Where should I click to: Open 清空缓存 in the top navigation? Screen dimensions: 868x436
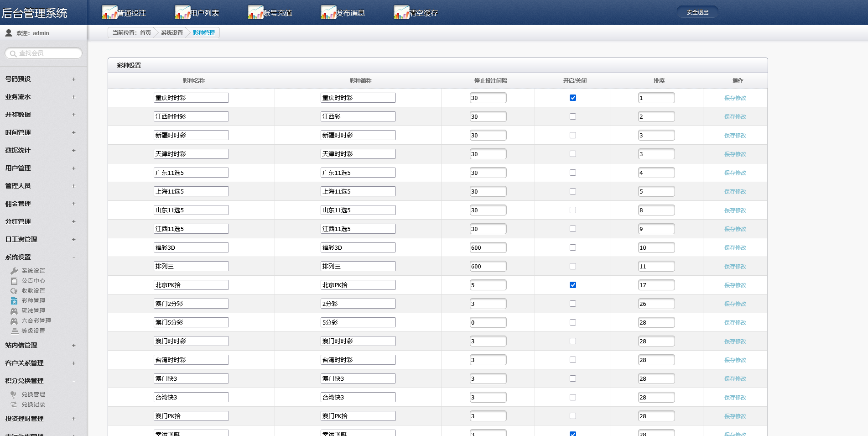423,13
